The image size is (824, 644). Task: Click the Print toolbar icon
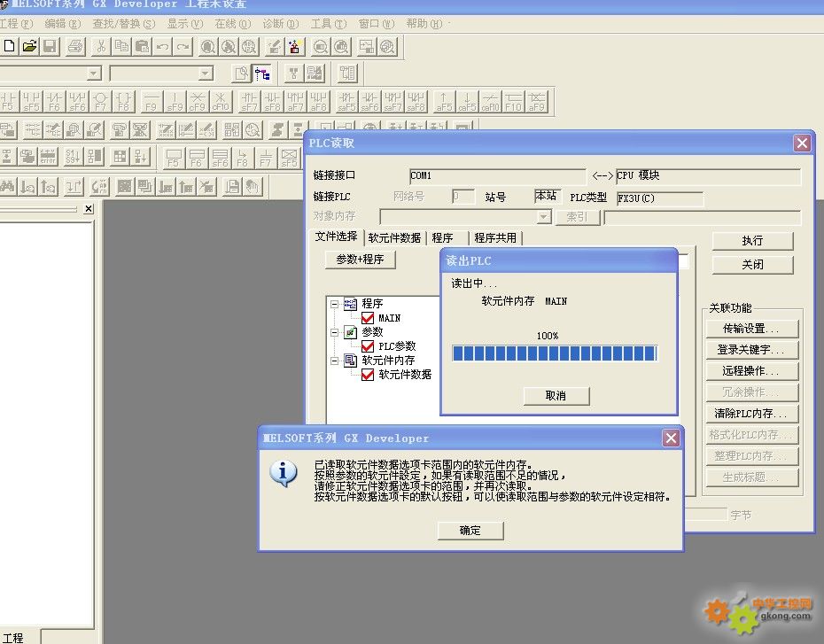76,46
